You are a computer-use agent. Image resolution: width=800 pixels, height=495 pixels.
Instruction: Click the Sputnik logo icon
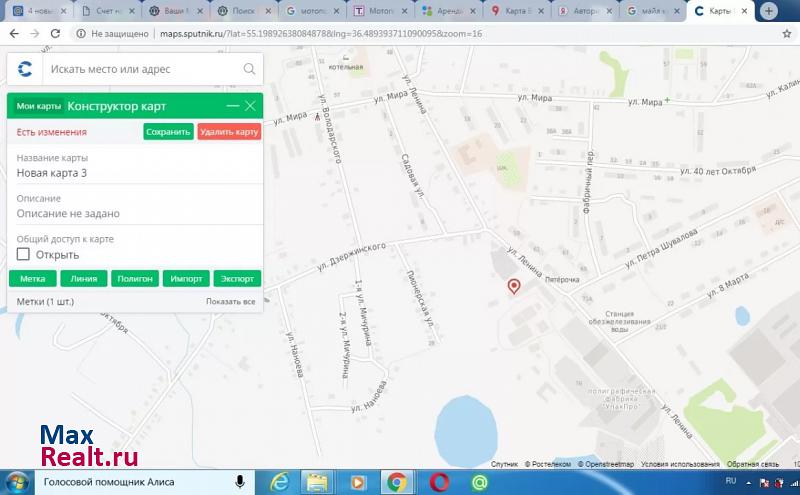pyautogui.click(x=25, y=69)
